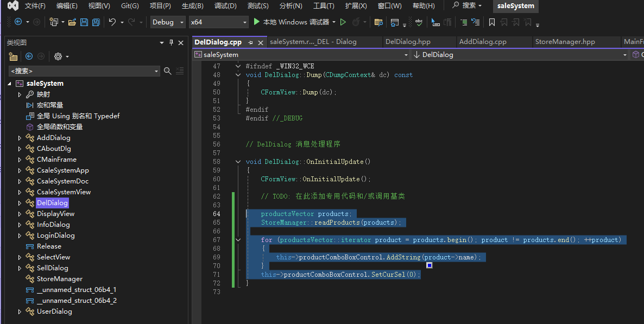The height and width of the screenshot is (324, 644).
Task: Click the Save All toolbar icon
Action: pos(96,22)
